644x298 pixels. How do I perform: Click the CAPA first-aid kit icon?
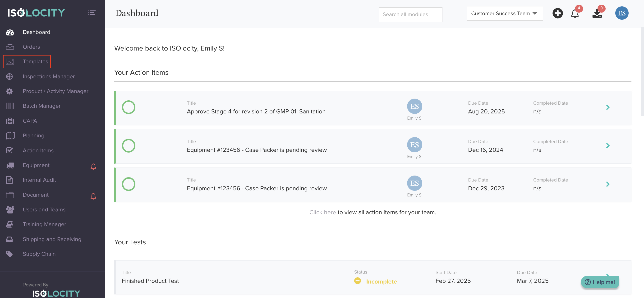point(10,121)
